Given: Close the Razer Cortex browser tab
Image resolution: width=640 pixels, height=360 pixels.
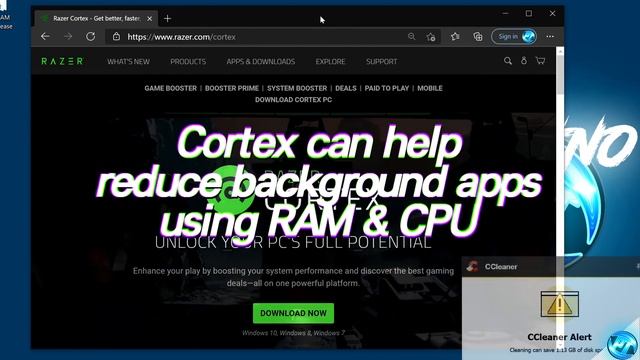Looking at the screenshot, I should tap(149, 18).
